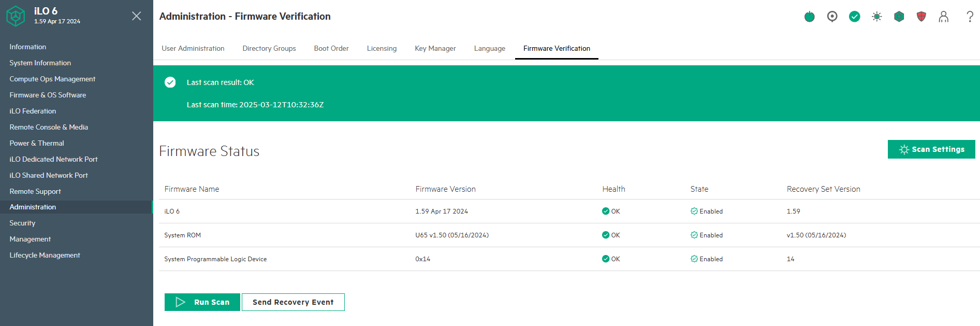
Task: Go to Management in the sidebar
Action: click(30, 239)
